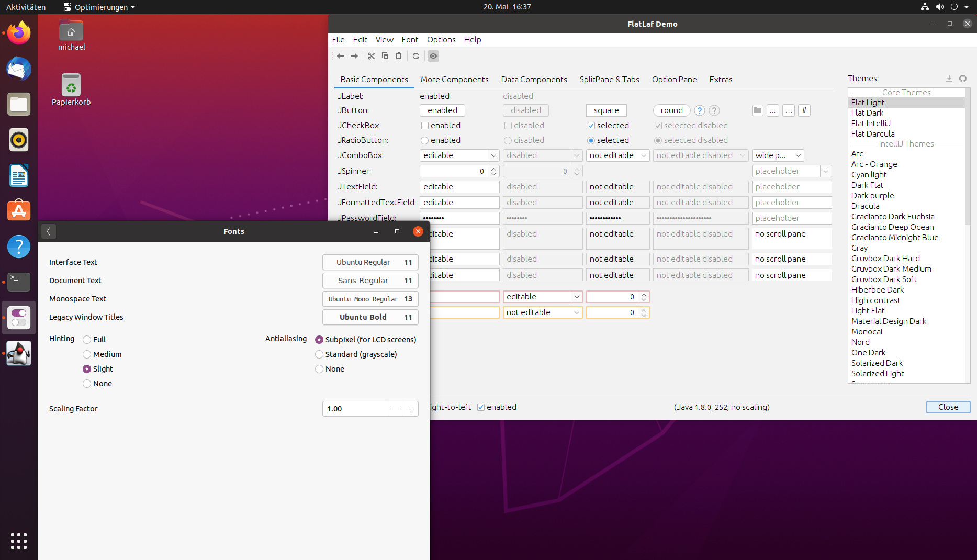Switch to the SplitPane & Tabs tab
The width and height of the screenshot is (977, 560).
point(609,79)
